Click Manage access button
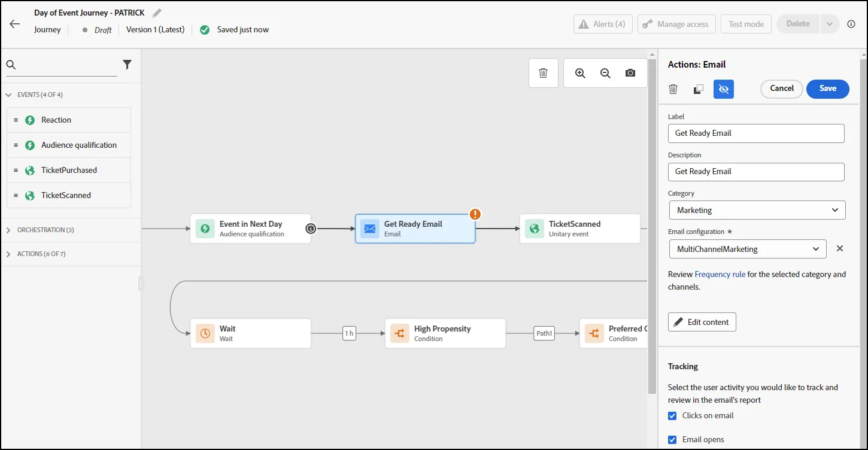 coord(676,24)
